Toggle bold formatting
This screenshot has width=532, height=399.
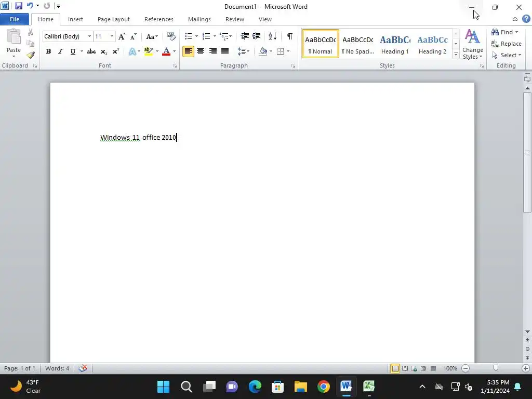pos(48,51)
